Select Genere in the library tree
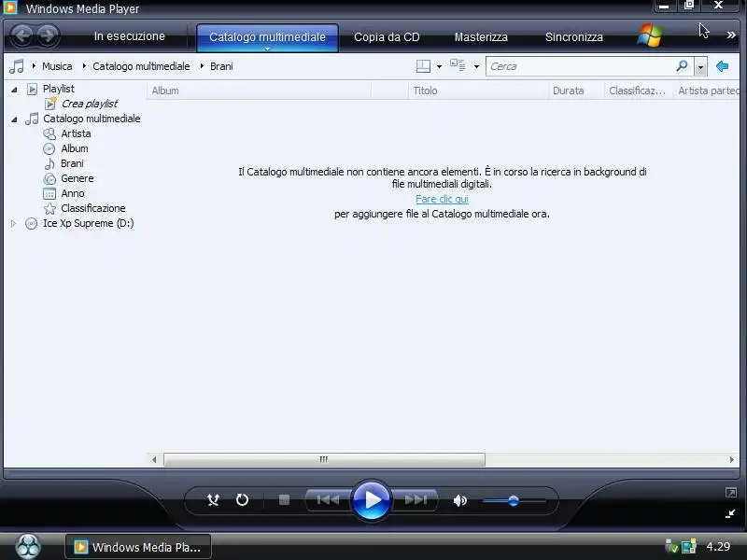747x560 pixels. click(78, 178)
